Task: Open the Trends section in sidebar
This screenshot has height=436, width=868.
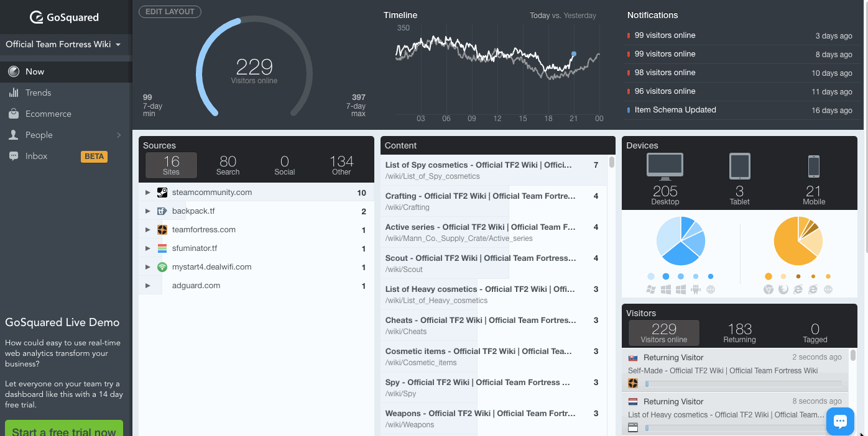Action: (66, 93)
